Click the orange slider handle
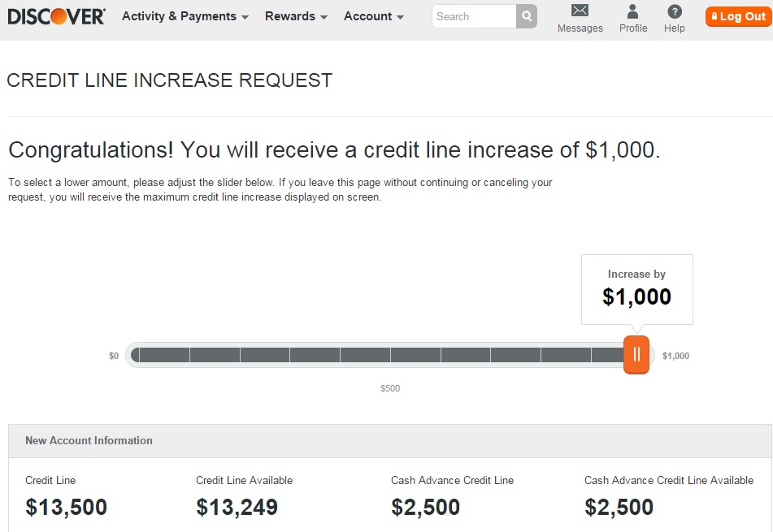The width and height of the screenshot is (773, 532). 636,355
